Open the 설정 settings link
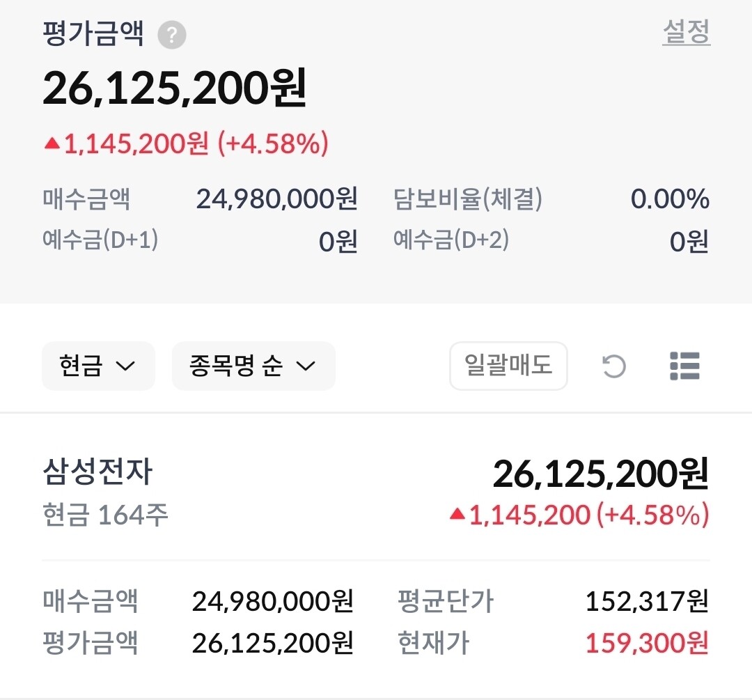The height and width of the screenshot is (700, 752). click(686, 33)
